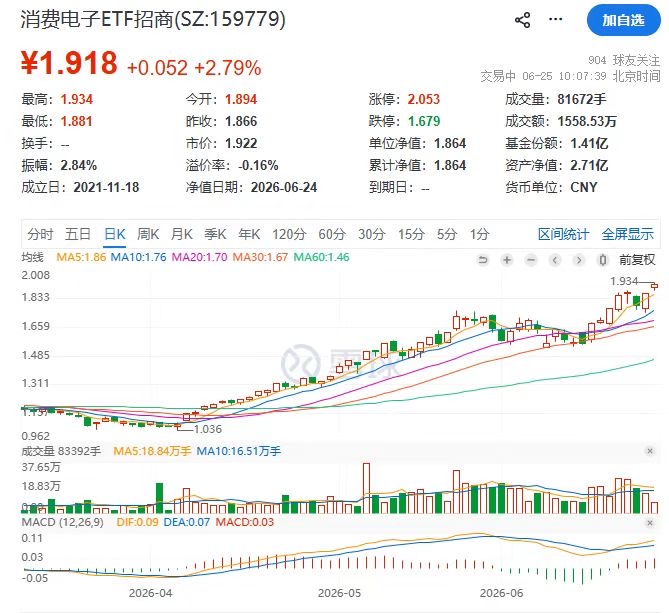Click the 1.934 high marker on chart
The image size is (669, 613).
tap(624, 281)
